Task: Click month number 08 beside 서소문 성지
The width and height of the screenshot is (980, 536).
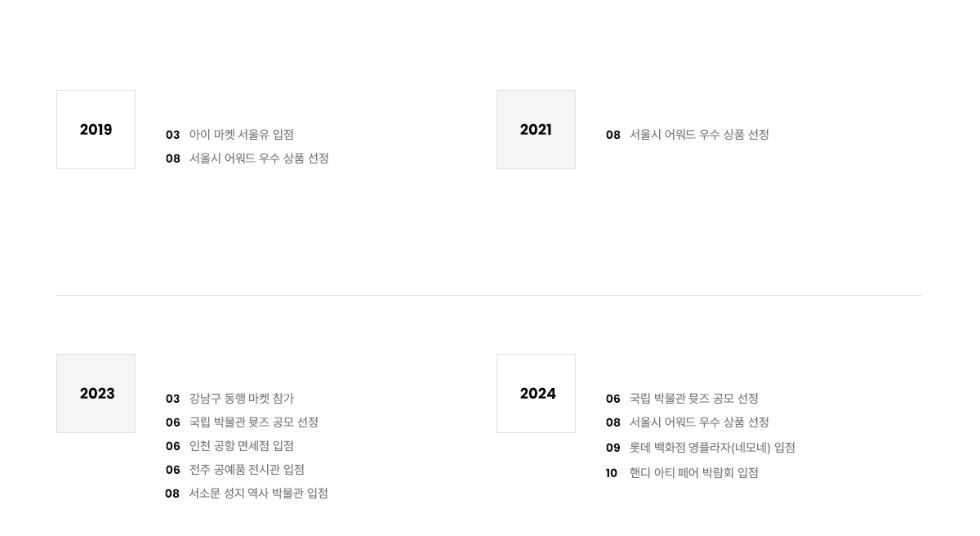Action: tap(172, 494)
